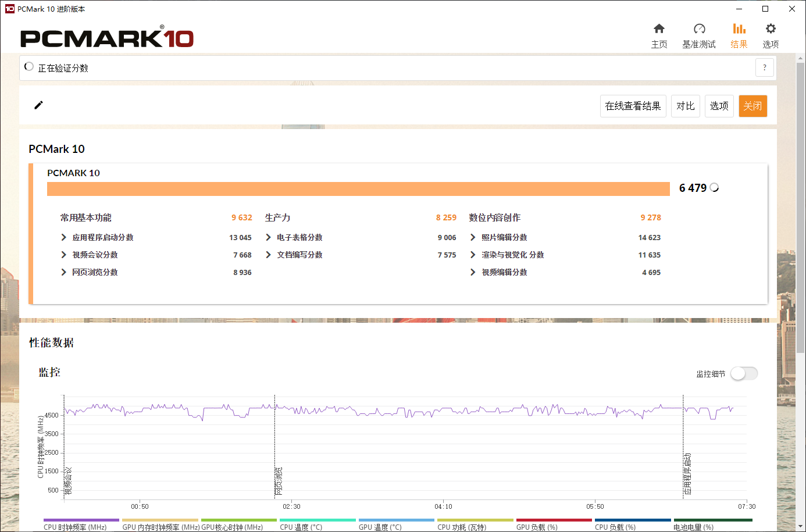
Task: Click the 对比 compare button
Action: (x=686, y=106)
